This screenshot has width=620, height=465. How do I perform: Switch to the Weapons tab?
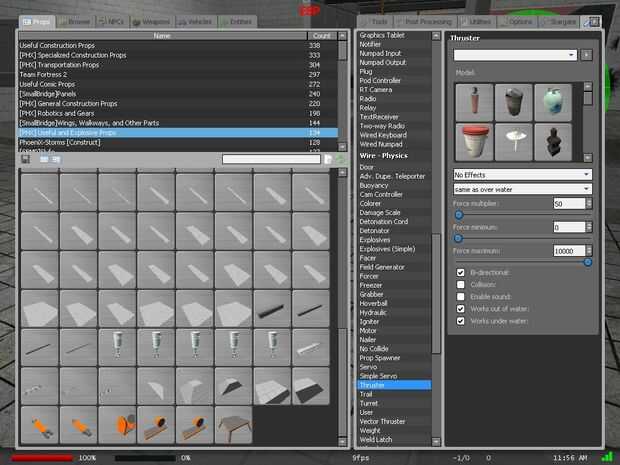point(150,20)
